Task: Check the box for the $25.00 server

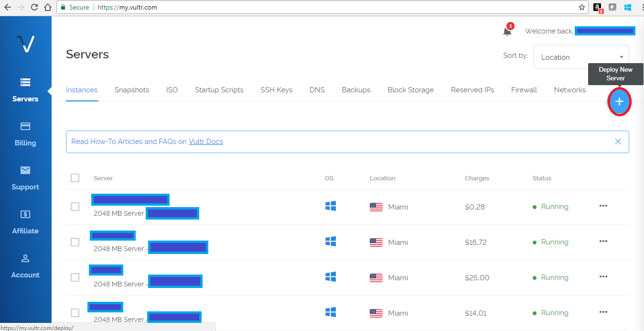Action: [75, 277]
